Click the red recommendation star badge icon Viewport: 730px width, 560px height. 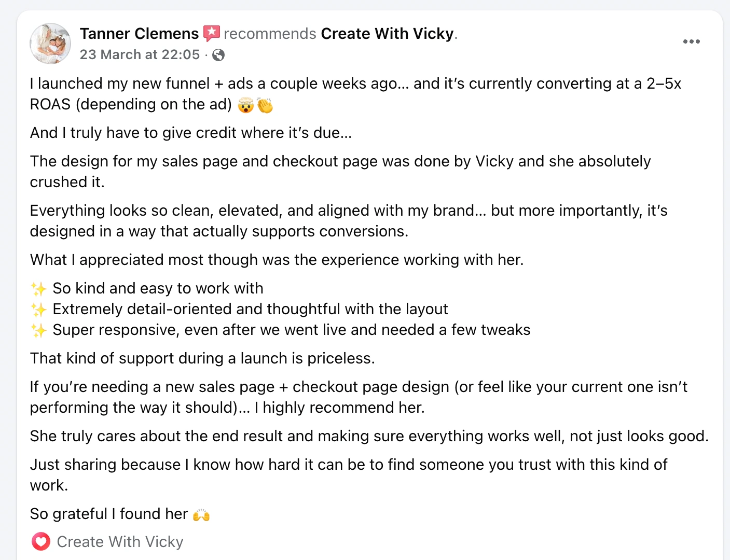point(211,34)
